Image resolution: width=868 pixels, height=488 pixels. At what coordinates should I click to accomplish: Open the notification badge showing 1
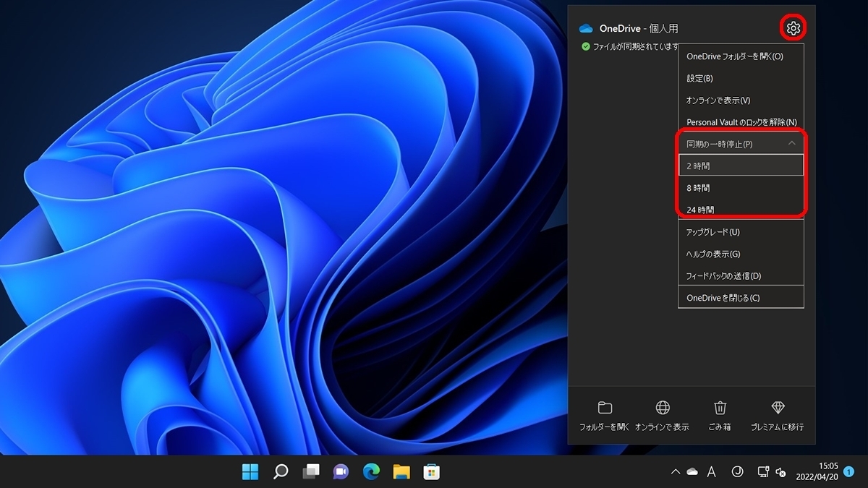pyautogui.click(x=848, y=471)
